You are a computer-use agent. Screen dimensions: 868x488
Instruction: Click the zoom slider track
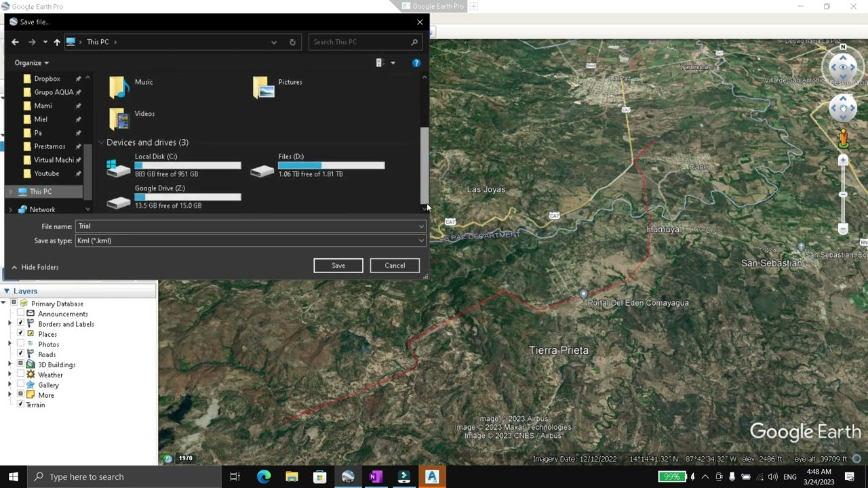843,195
